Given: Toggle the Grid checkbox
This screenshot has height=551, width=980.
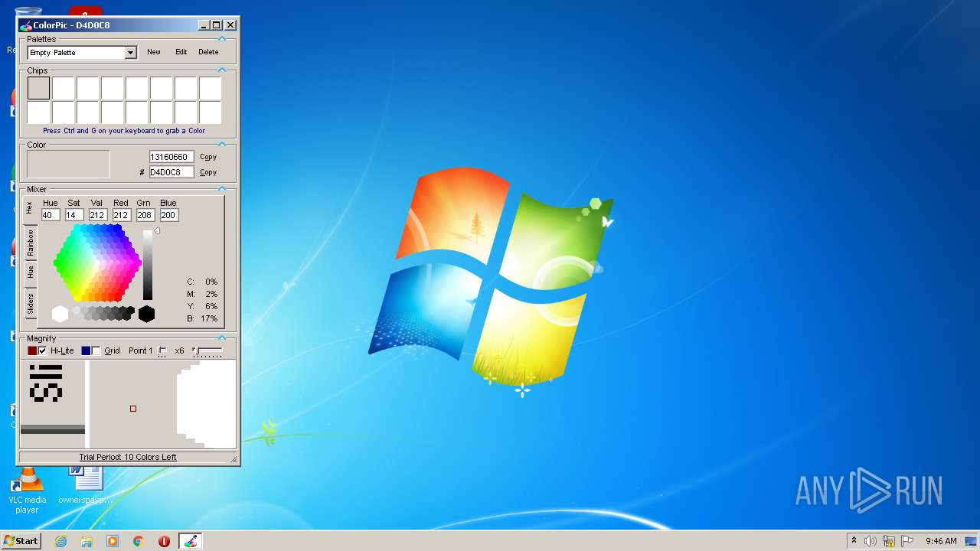Looking at the screenshot, I should (96, 350).
